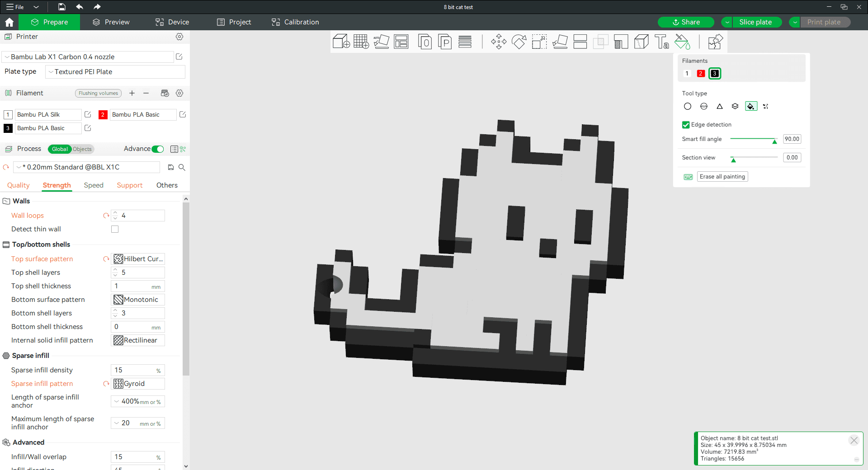
Task: Remove a filament with minus button
Action: click(146, 93)
